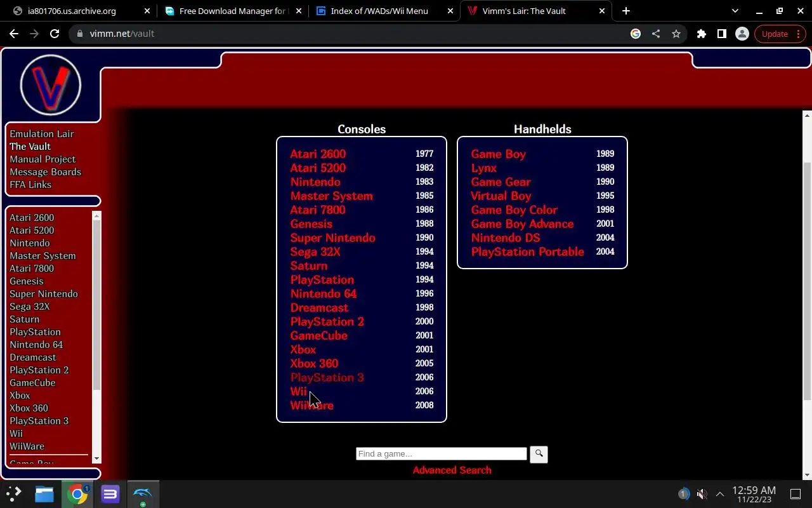Click the Find a game search field
The image size is (812, 508).
click(442, 453)
